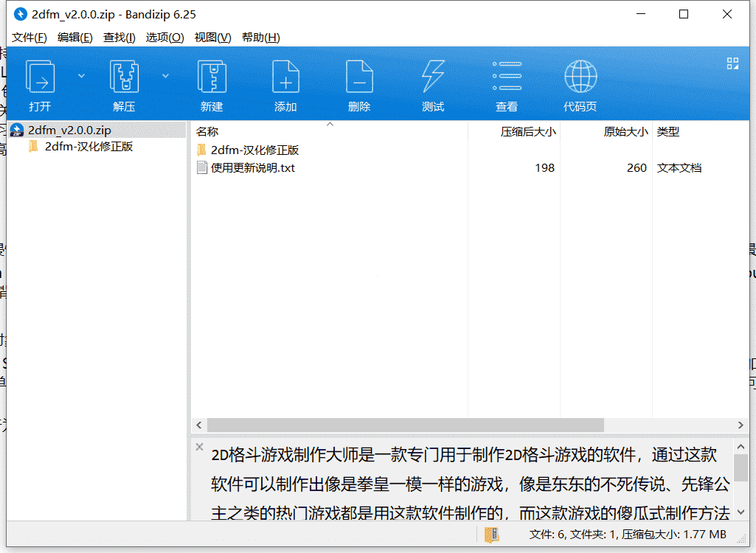Image resolution: width=756 pixels, height=553 pixels.
Task: Close the archive comment panel with X
Action: [200, 447]
